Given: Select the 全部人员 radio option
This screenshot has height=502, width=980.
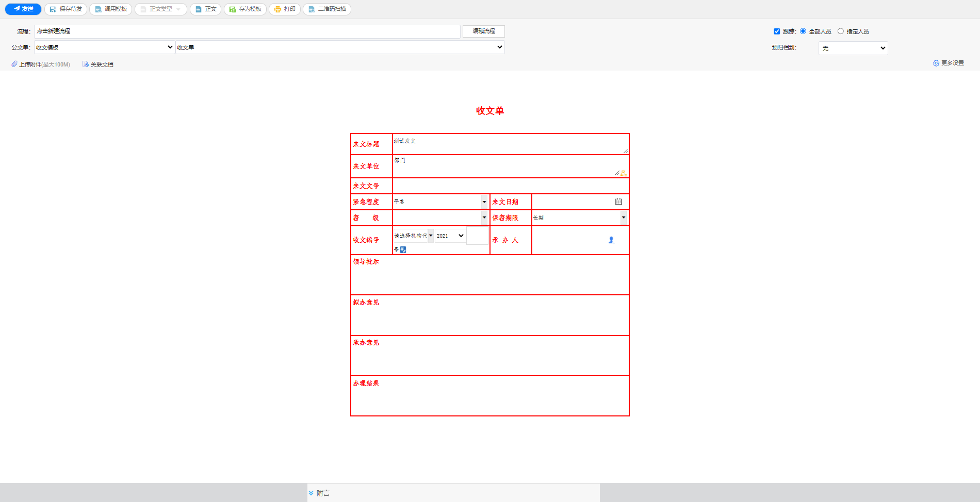Looking at the screenshot, I should click(x=803, y=31).
